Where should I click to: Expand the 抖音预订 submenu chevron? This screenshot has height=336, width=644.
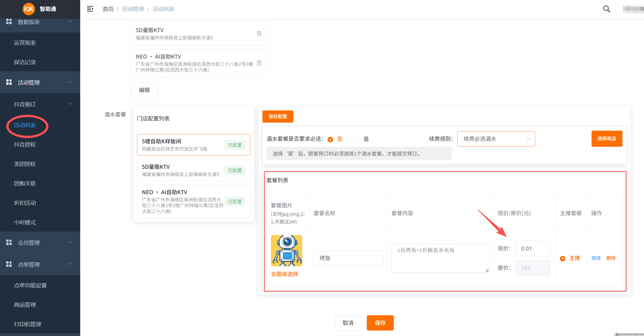[x=70, y=104]
